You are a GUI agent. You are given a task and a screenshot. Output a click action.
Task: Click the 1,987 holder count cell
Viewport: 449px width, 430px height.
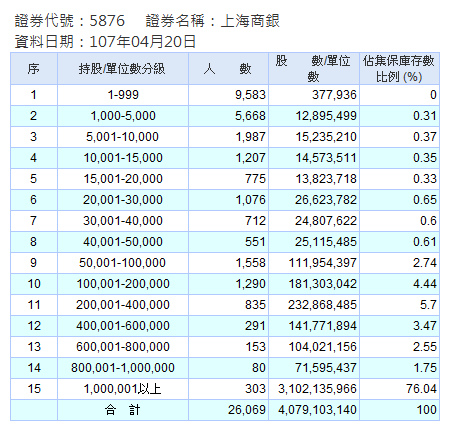(228, 137)
